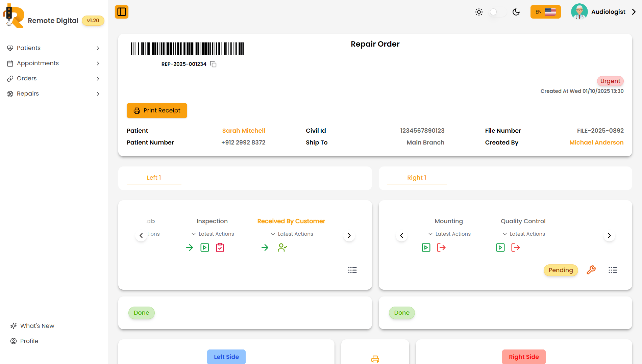Click the wrench repair icon
The height and width of the screenshot is (364, 642).
coord(591,270)
